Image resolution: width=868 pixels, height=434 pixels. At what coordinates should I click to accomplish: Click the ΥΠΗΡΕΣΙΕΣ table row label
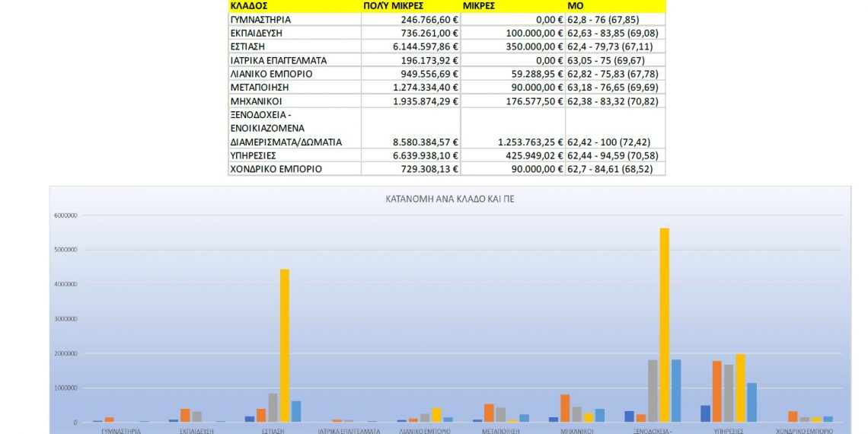(253, 155)
